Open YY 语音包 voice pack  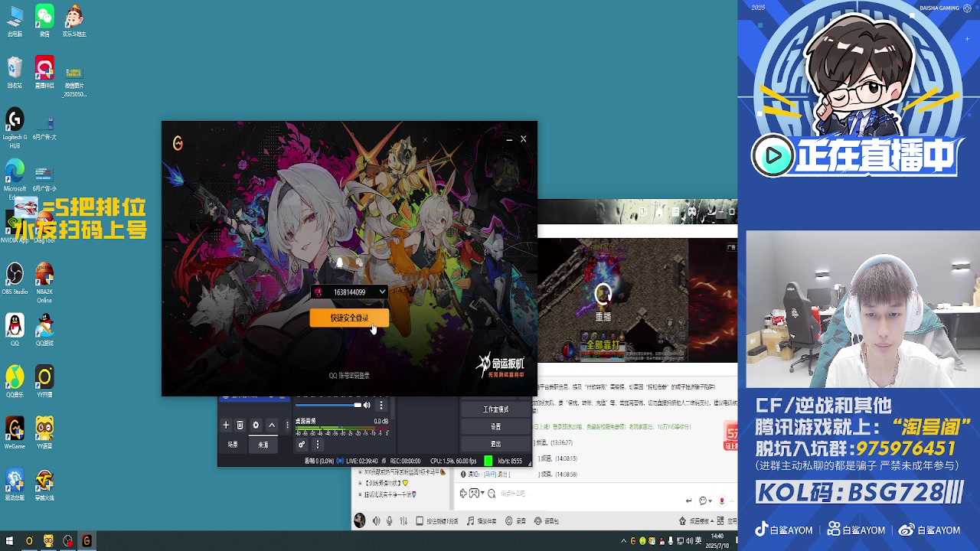click(547, 521)
